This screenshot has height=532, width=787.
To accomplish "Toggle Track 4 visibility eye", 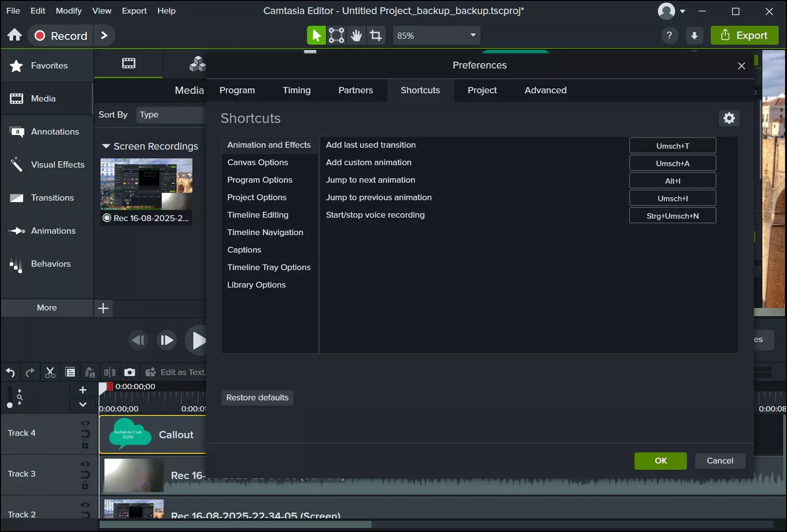I will coord(86,423).
